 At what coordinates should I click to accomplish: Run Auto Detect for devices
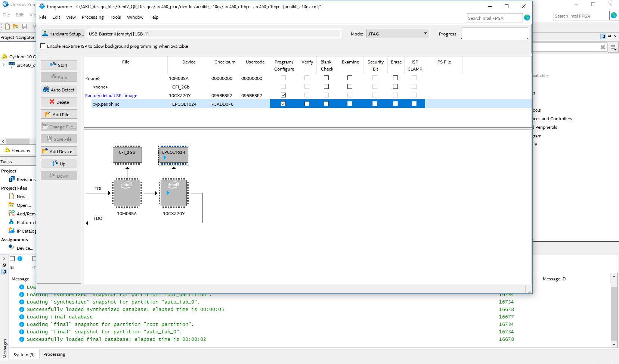(59, 90)
